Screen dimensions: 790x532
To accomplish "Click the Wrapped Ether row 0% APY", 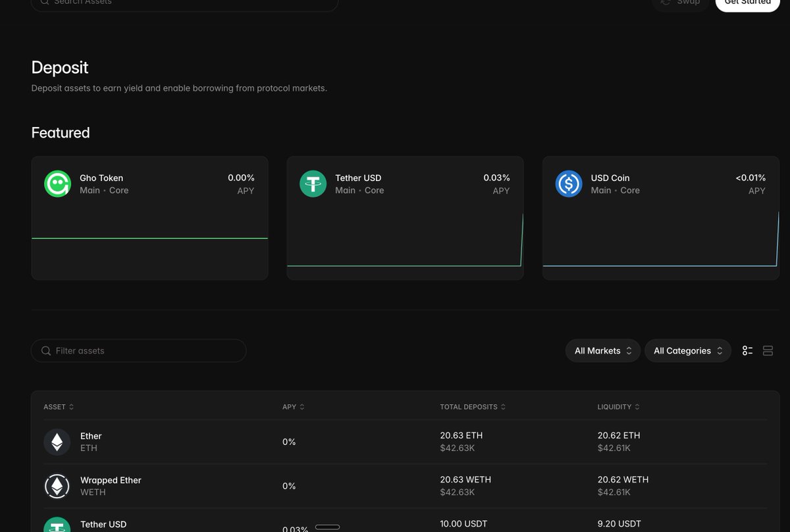I will point(289,486).
